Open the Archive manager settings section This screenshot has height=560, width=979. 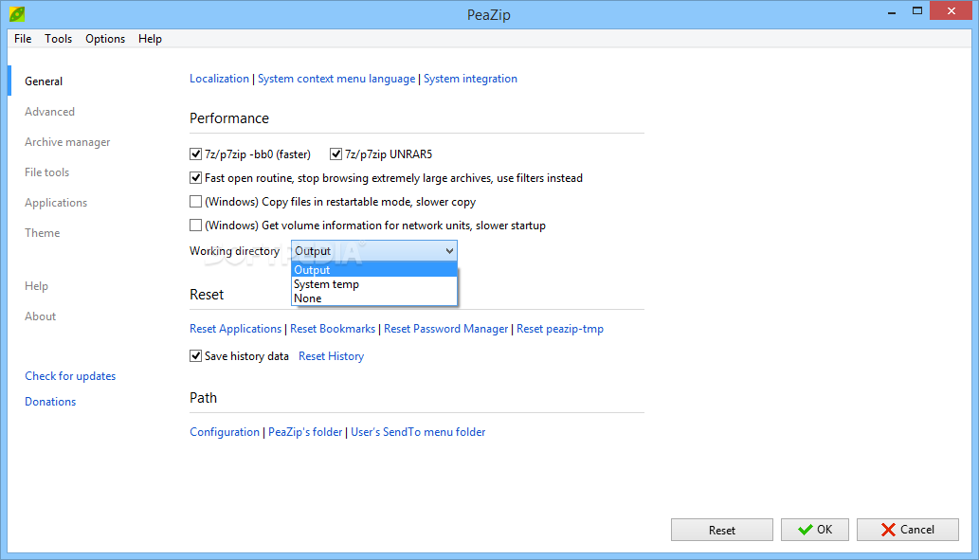point(67,142)
